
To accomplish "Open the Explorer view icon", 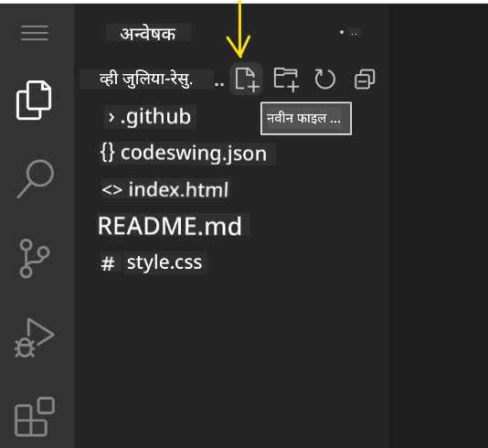I will (34, 100).
